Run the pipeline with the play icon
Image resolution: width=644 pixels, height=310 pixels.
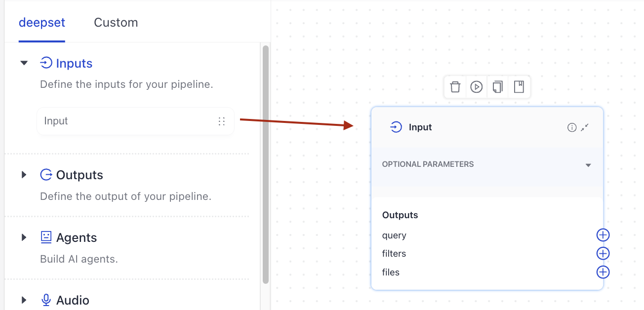476,86
